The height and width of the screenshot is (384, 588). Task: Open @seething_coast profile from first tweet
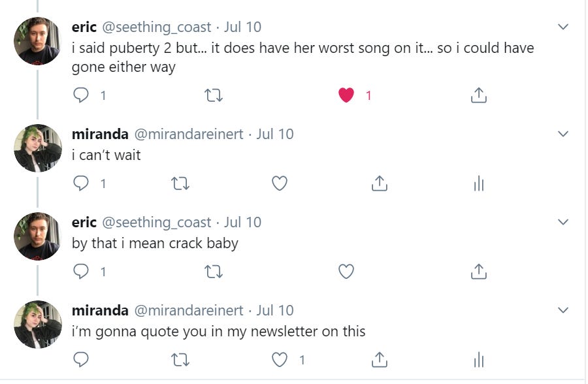157,27
